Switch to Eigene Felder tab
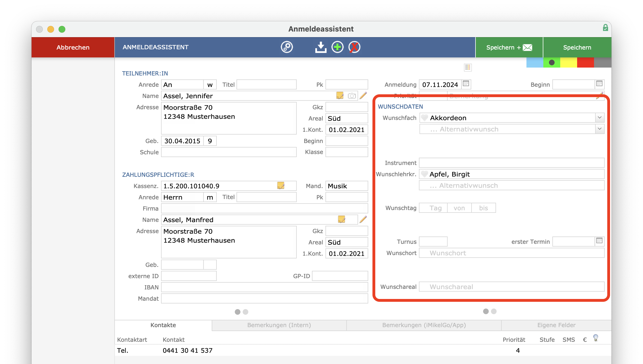Viewport: 643px width, 364px height. (x=556, y=325)
